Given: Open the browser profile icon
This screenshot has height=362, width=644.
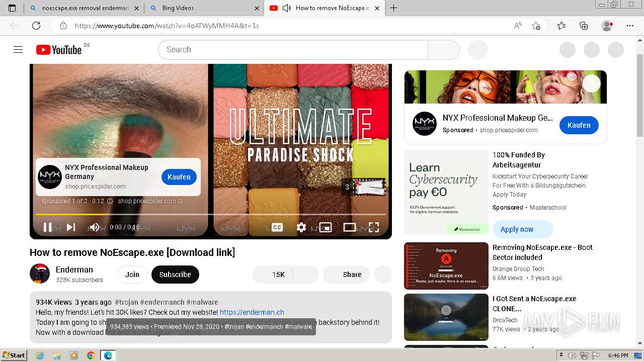Looking at the screenshot, I should pyautogui.click(x=607, y=26).
